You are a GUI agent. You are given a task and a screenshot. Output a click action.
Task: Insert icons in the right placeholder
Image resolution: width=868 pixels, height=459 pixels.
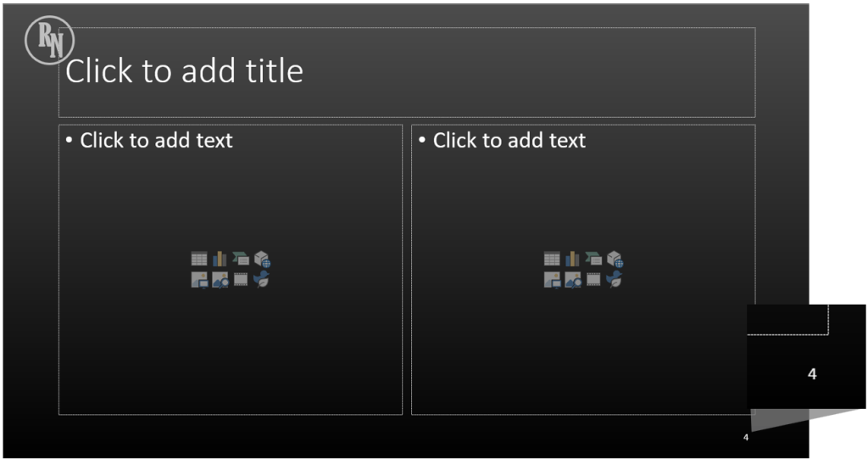(615, 279)
